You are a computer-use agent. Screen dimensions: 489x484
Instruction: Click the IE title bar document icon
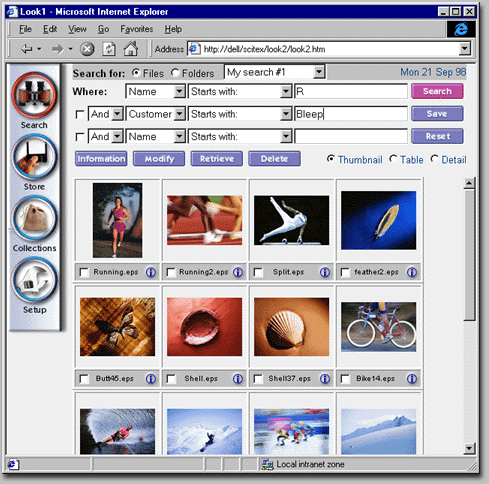pyautogui.click(x=13, y=12)
